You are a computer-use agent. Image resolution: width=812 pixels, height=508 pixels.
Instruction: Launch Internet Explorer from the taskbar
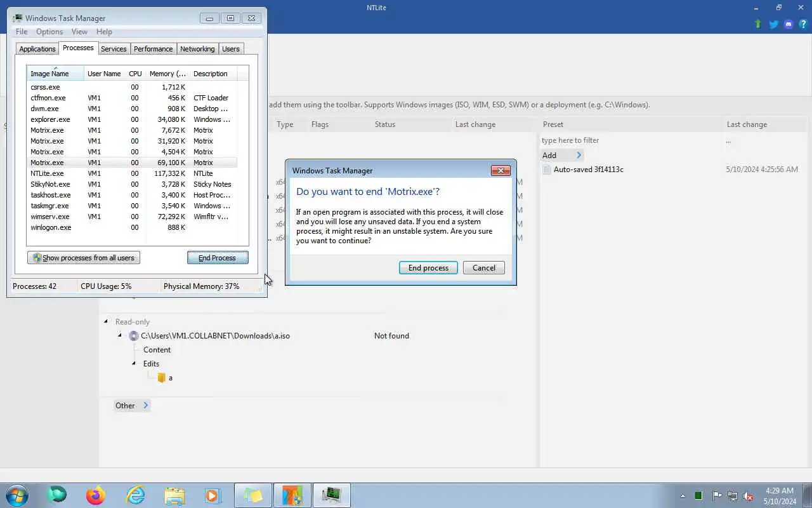click(x=135, y=495)
